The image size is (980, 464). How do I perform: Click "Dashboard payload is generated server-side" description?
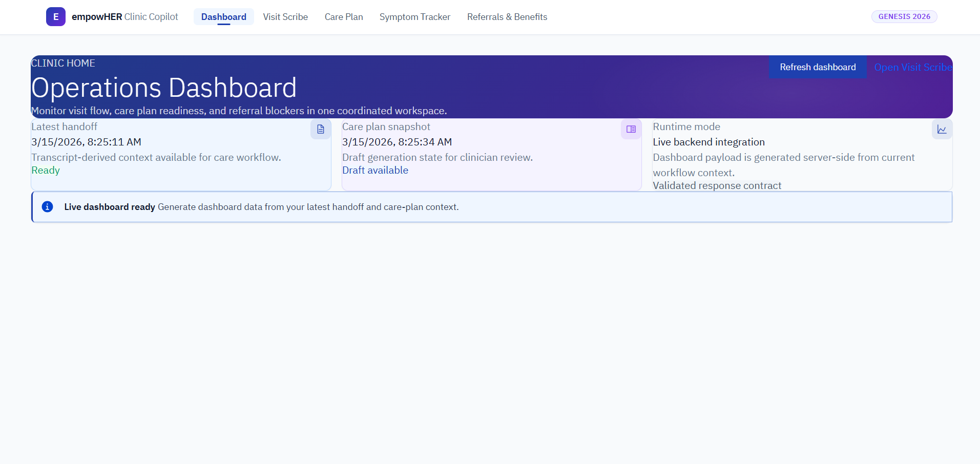click(x=783, y=165)
